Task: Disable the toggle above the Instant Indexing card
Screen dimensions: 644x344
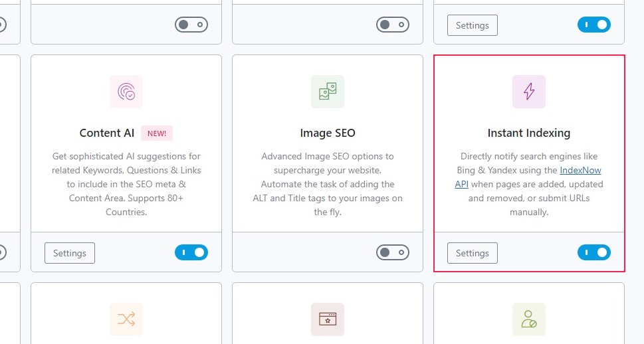Action: coord(593,25)
